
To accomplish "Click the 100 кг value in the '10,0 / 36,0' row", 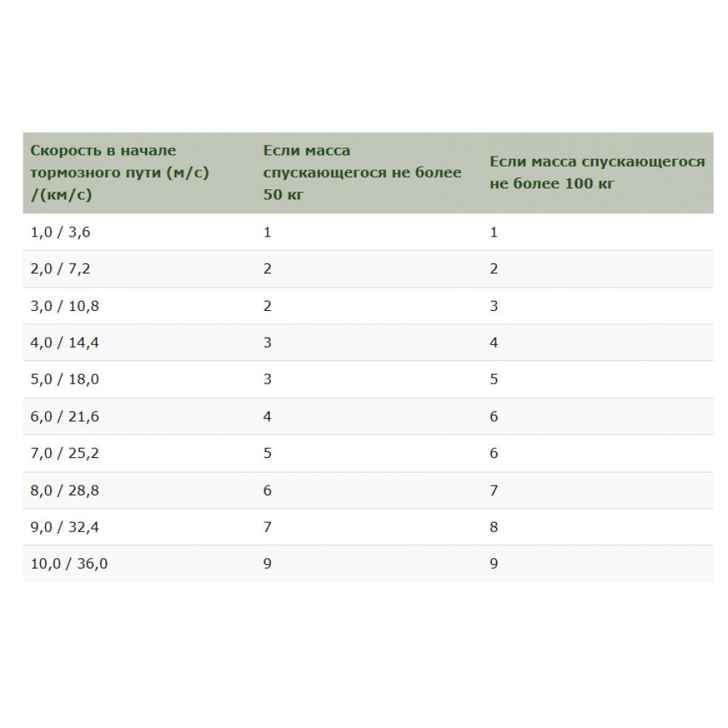I will click(494, 563).
